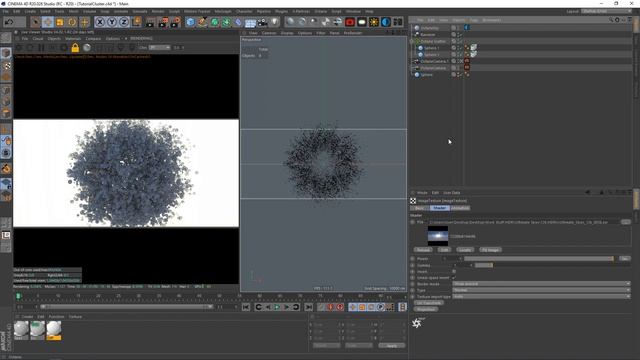Toggle enable checkmark of bottom Sphere object
640x360 pixels.
(x=460, y=75)
